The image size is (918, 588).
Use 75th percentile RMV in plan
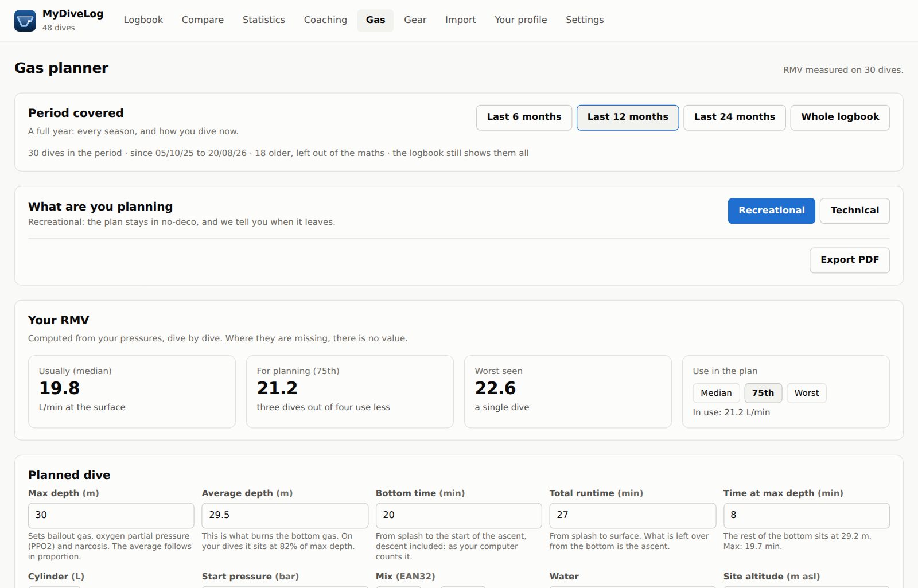pyautogui.click(x=763, y=393)
